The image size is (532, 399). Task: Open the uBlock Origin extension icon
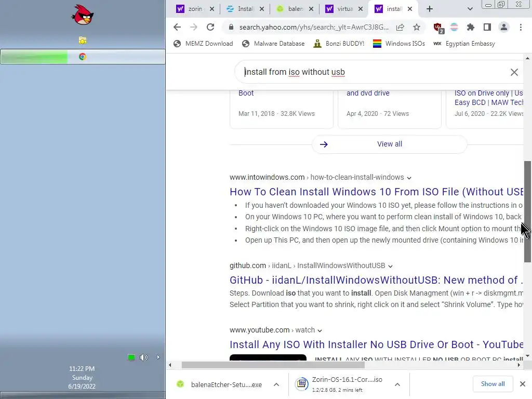438,28
